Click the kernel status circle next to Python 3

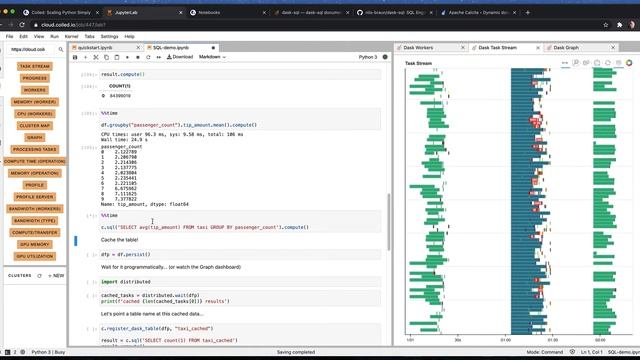coord(385,57)
